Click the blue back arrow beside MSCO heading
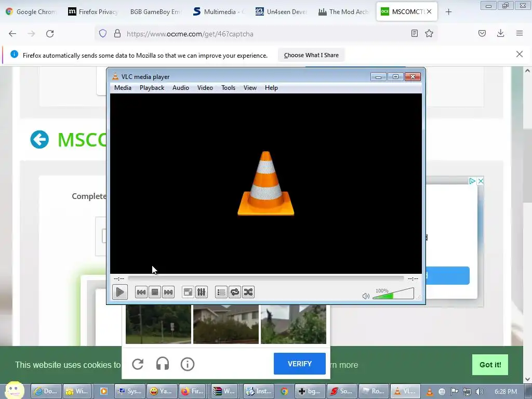Screen dimensions: 532x399 39,139
